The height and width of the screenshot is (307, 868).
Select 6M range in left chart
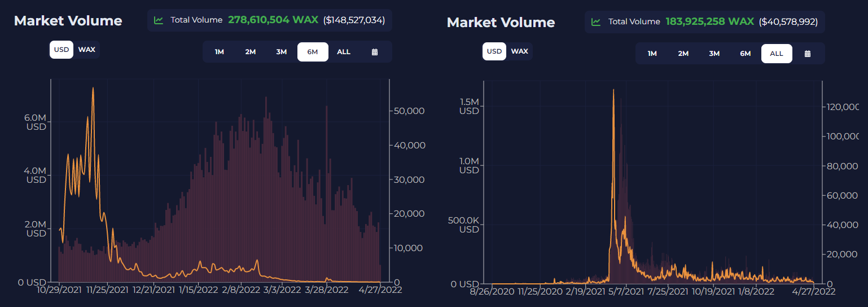[x=313, y=52]
